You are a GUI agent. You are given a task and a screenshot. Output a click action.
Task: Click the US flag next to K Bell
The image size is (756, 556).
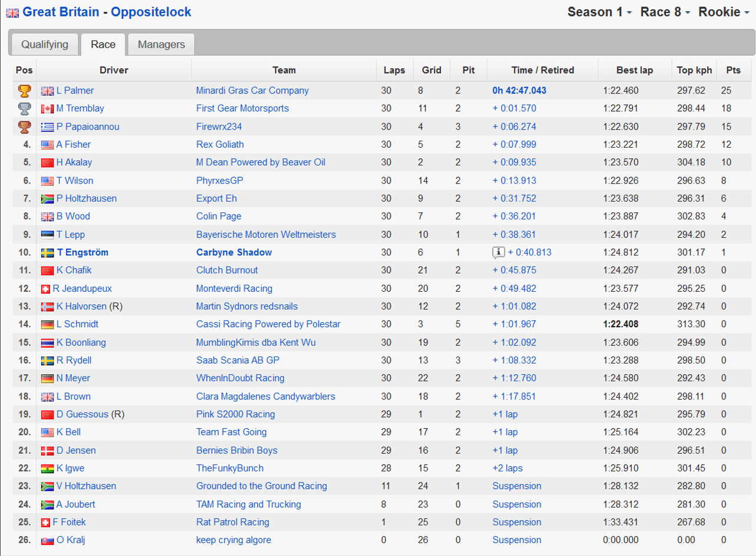pyautogui.click(x=47, y=432)
